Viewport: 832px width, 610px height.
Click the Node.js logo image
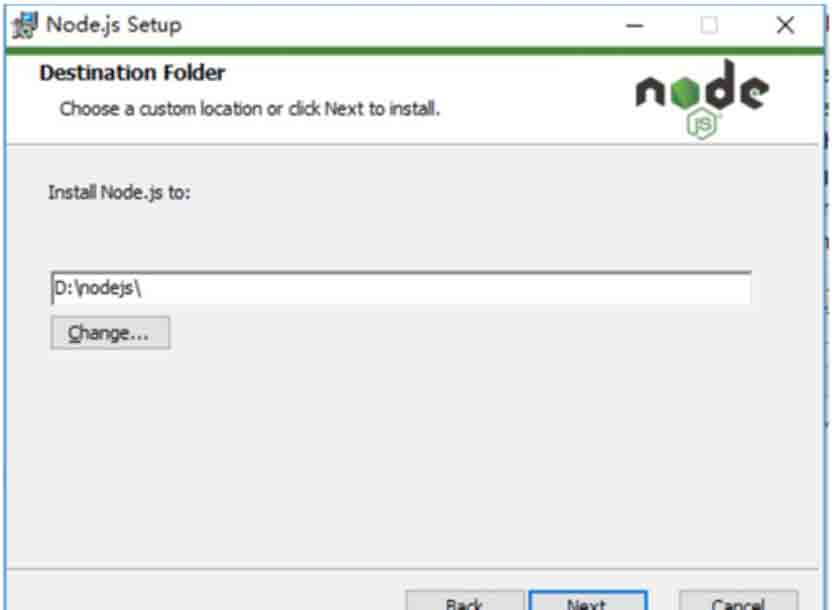702,99
